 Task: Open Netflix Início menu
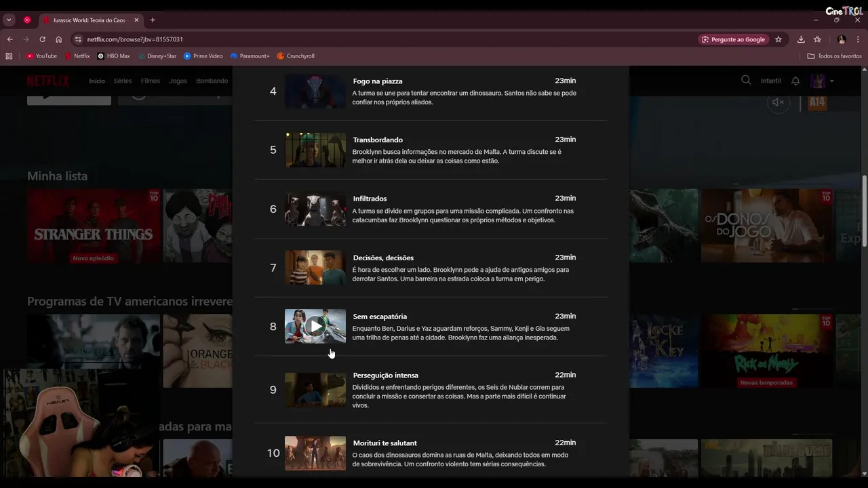click(97, 81)
